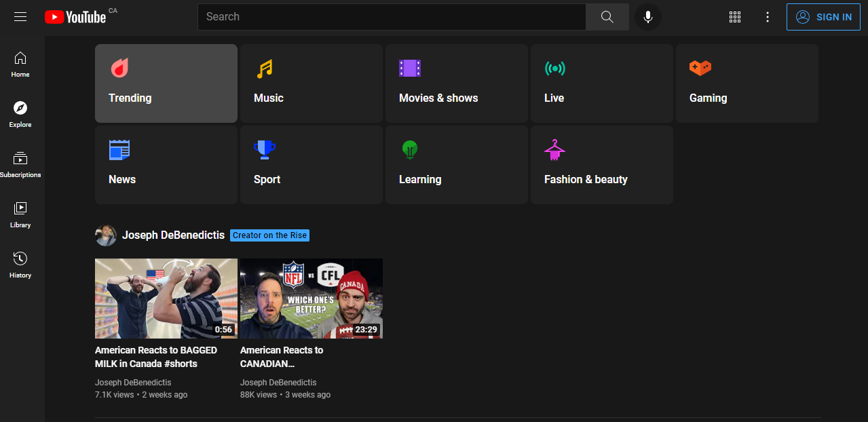
Task: Click inside the Search text field
Action: 391,17
